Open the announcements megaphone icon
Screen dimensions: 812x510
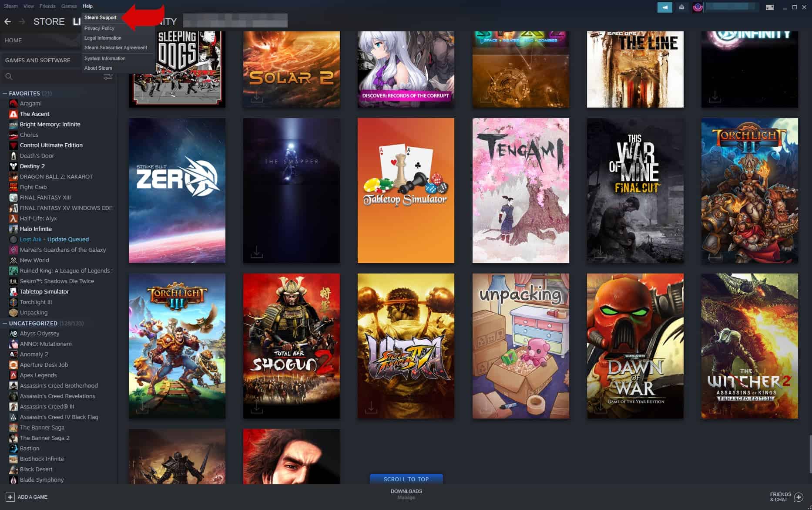(x=664, y=7)
